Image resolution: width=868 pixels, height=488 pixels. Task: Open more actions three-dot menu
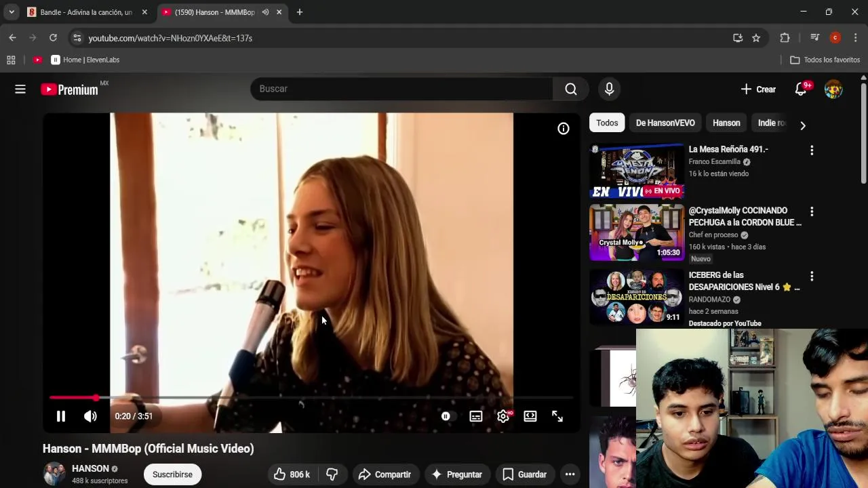pyautogui.click(x=570, y=474)
